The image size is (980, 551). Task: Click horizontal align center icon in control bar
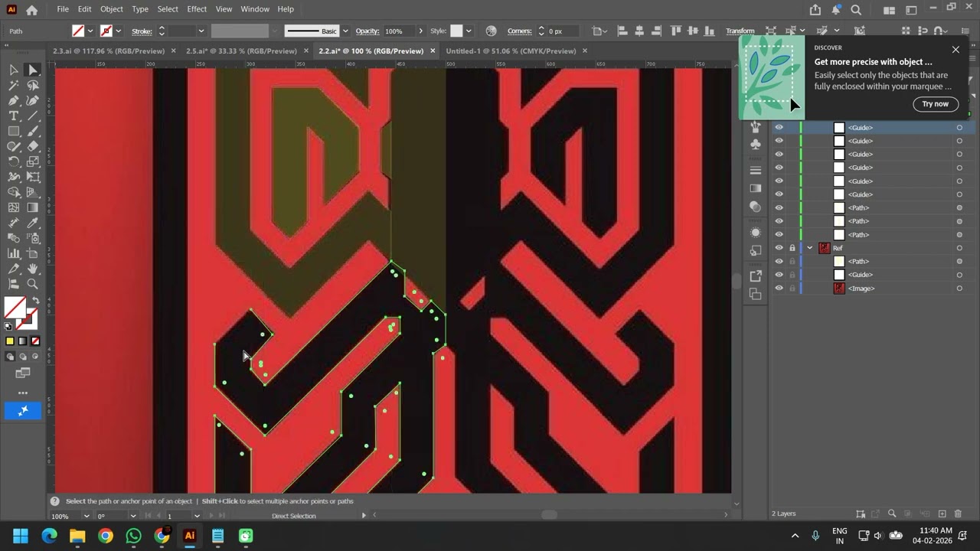(639, 31)
